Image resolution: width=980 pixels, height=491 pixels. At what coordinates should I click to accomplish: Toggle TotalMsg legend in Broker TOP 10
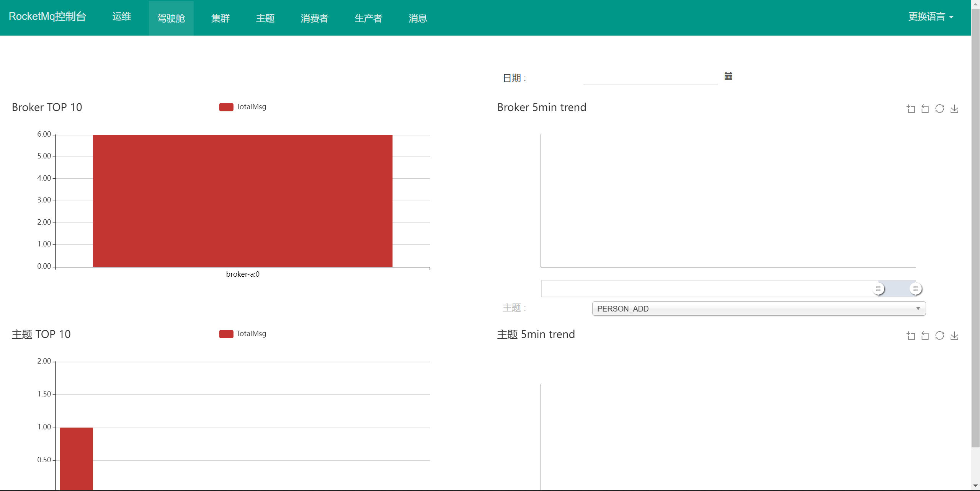[x=243, y=107]
